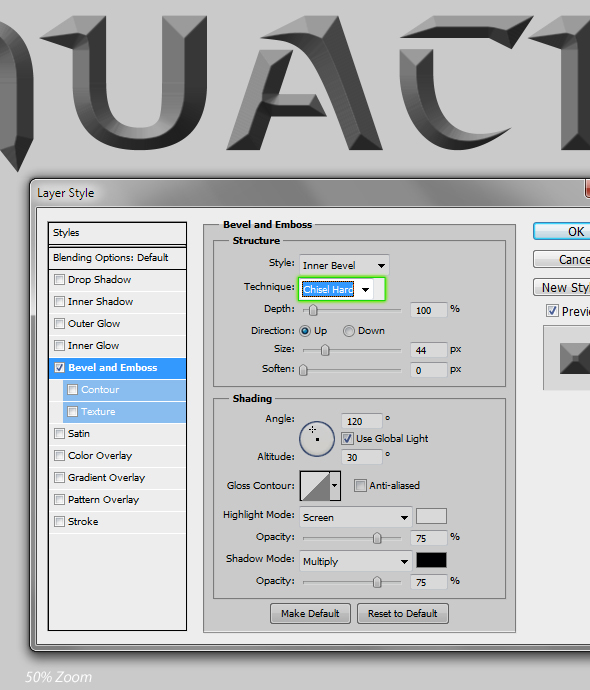Toggle the Use Global Light checkbox
Image resolution: width=590 pixels, height=690 pixels.
click(x=348, y=438)
